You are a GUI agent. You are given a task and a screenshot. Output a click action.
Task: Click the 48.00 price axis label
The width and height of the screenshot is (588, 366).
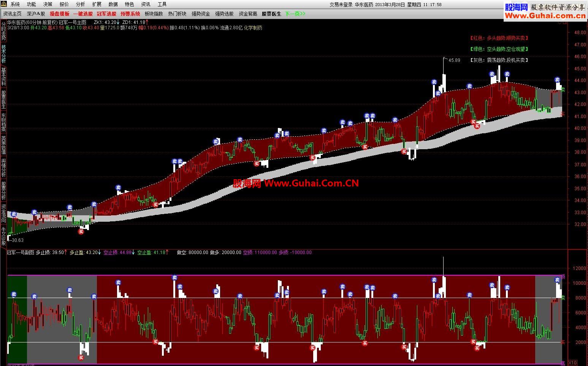[580, 33]
